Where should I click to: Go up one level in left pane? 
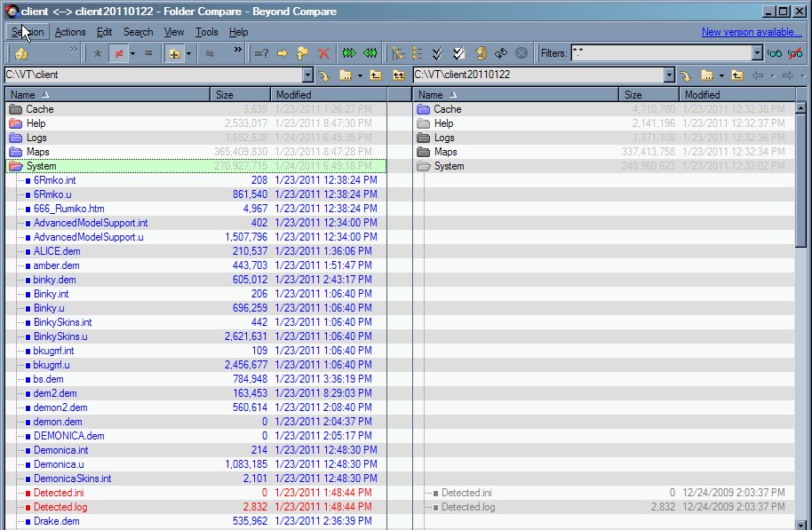point(376,75)
